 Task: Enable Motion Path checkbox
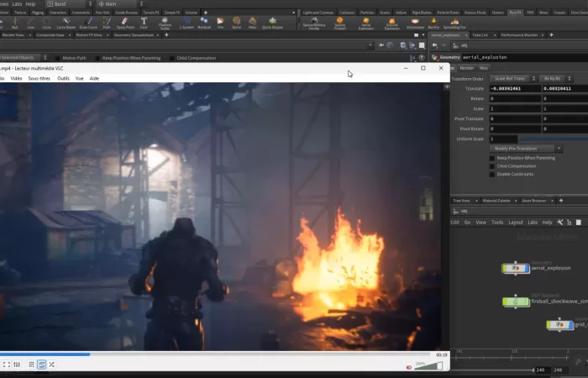coord(58,58)
